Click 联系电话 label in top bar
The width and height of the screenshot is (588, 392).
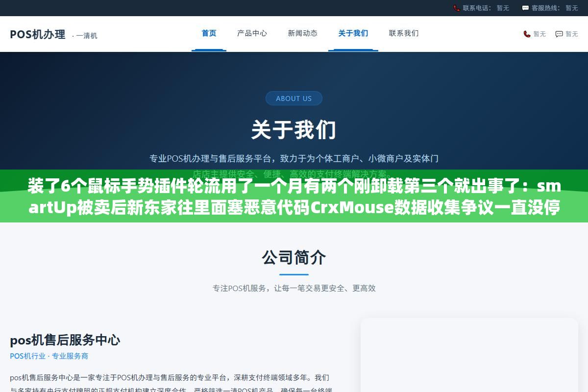(x=477, y=8)
